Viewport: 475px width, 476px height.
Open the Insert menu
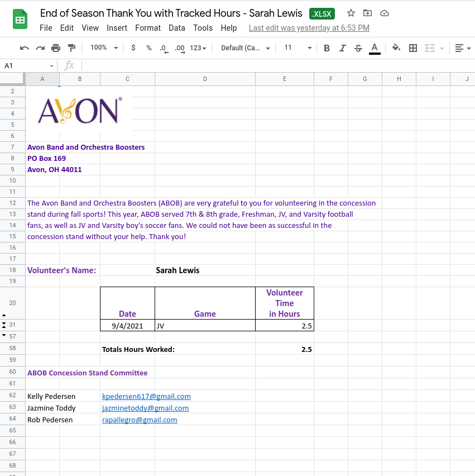tap(117, 28)
